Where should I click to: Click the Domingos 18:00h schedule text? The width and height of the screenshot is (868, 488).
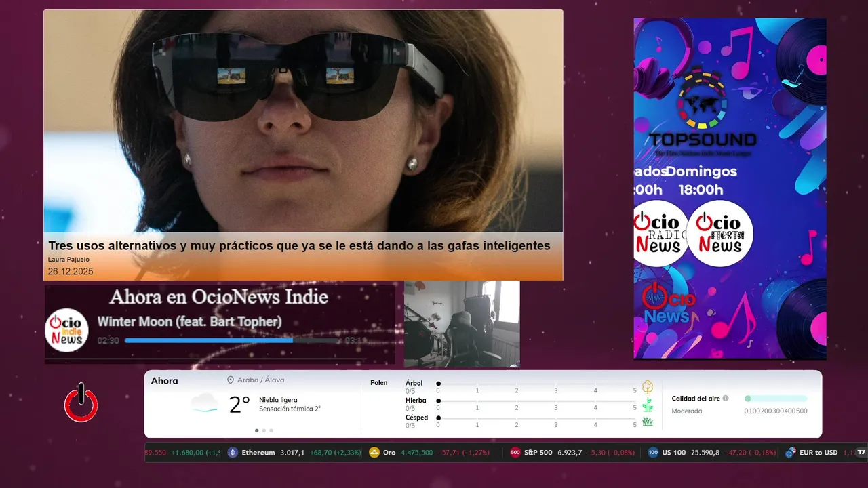(701, 181)
